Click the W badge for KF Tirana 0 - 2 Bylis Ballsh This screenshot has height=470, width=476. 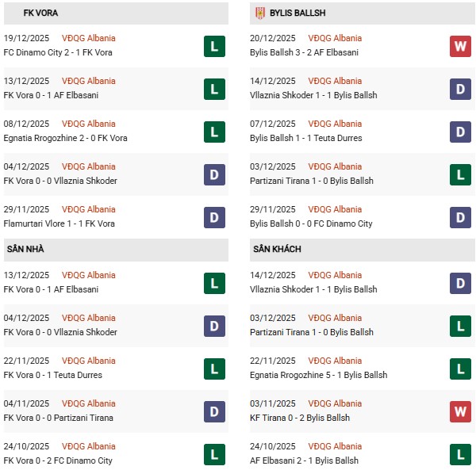coord(460,411)
